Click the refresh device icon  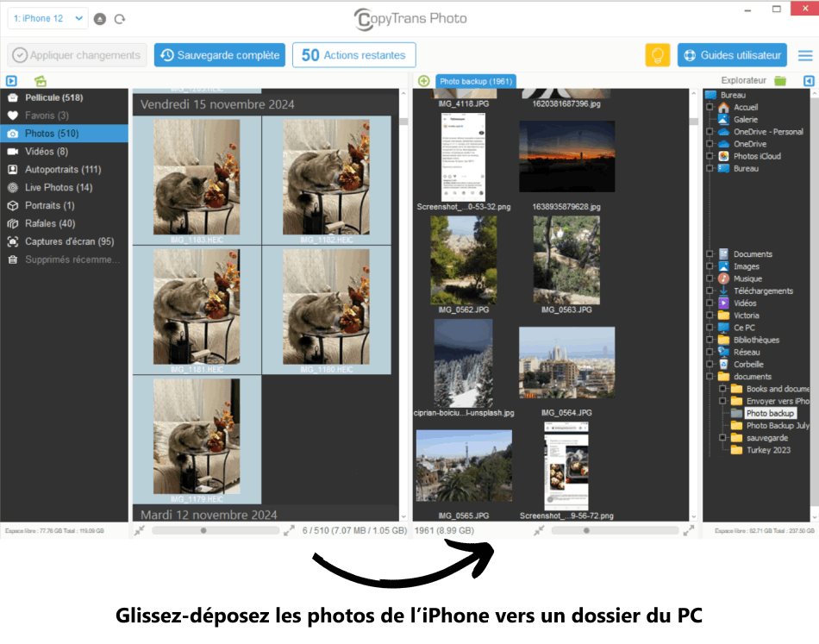point(120,19)
